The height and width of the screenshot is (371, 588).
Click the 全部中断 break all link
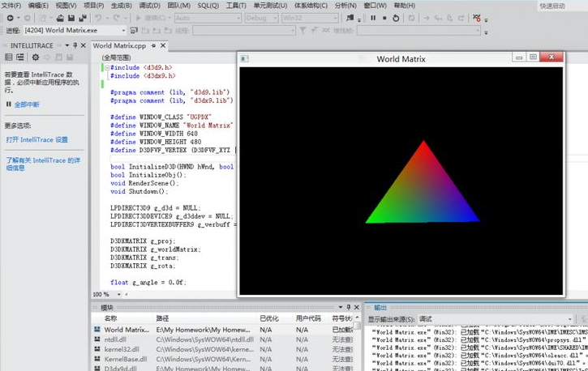[26, 104]
